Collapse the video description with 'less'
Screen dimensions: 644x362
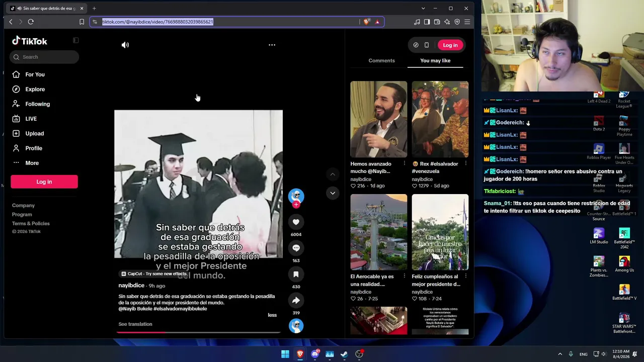tap(272, 315)
